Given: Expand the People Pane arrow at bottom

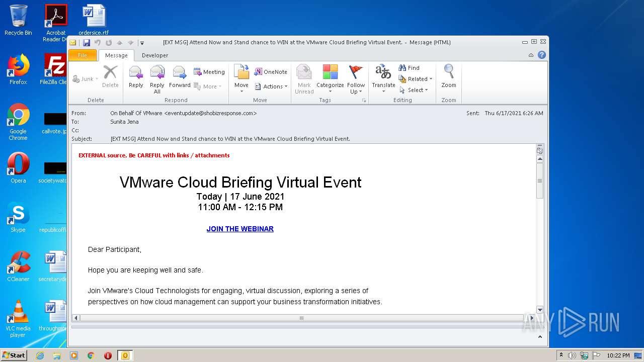Looking at the screenshot, I should pyautogui.click(x=541, y=337).
